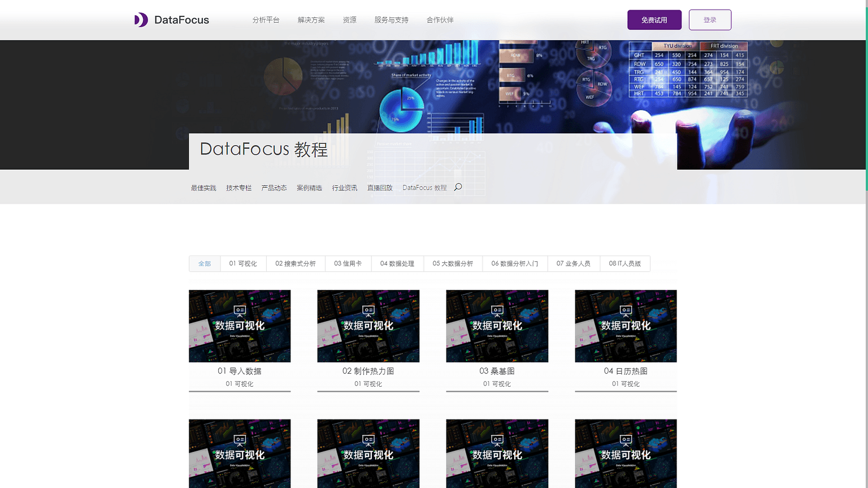This screenshot has width=868, height=488.
Task: Select the 08 IT人员版 filter tab
Action: click(625, 264)
